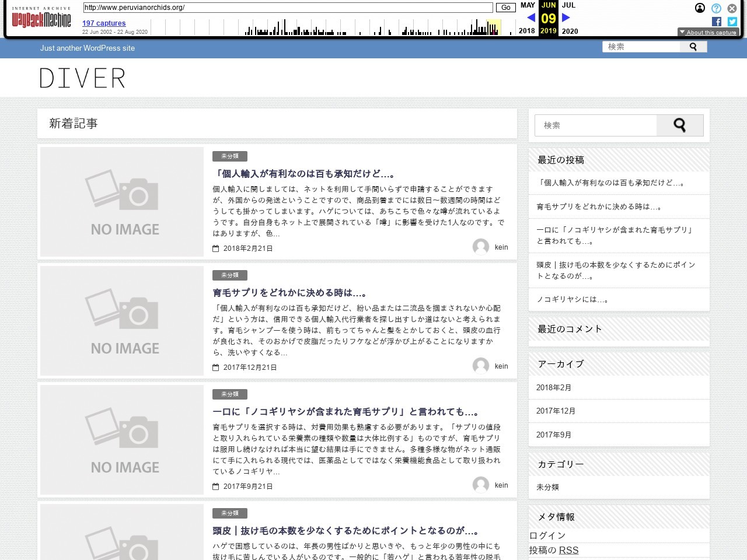Screen dimensions: 747x560
Task: Click the first article's NO IMAGE thumbnail
Action: point(122,201)
